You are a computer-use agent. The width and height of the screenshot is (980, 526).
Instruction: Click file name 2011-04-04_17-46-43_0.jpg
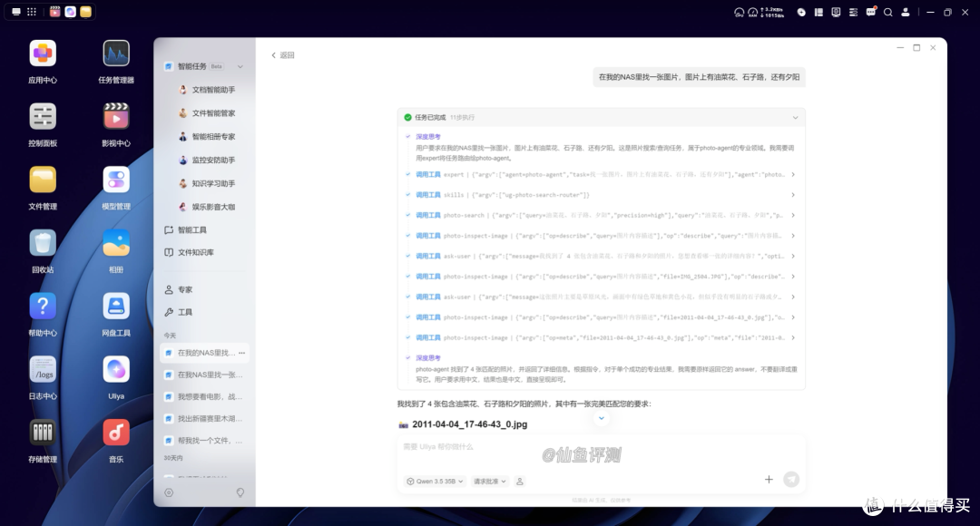[469, 424]
